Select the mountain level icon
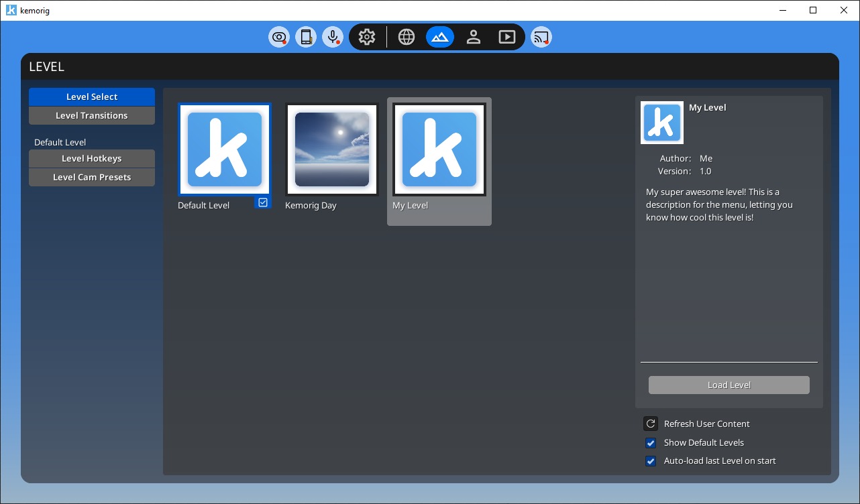The width and height of the screenshot is (860, 504). click(x=440, y=37)
